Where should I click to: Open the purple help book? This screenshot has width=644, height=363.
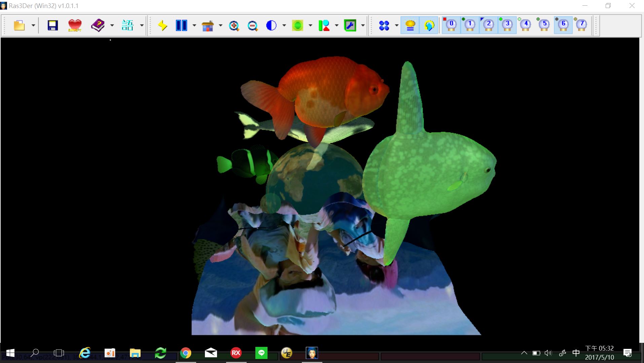pyautogui.click(x=98, y=26)
